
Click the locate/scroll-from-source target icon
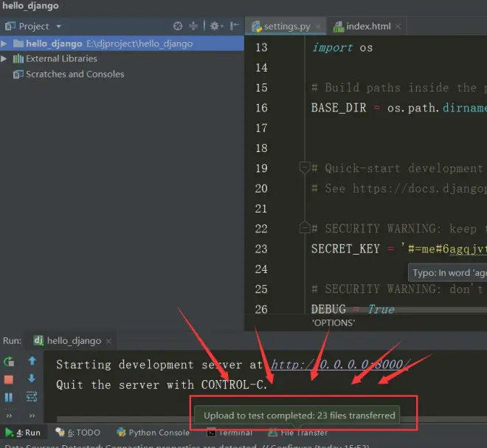[178, 26]
